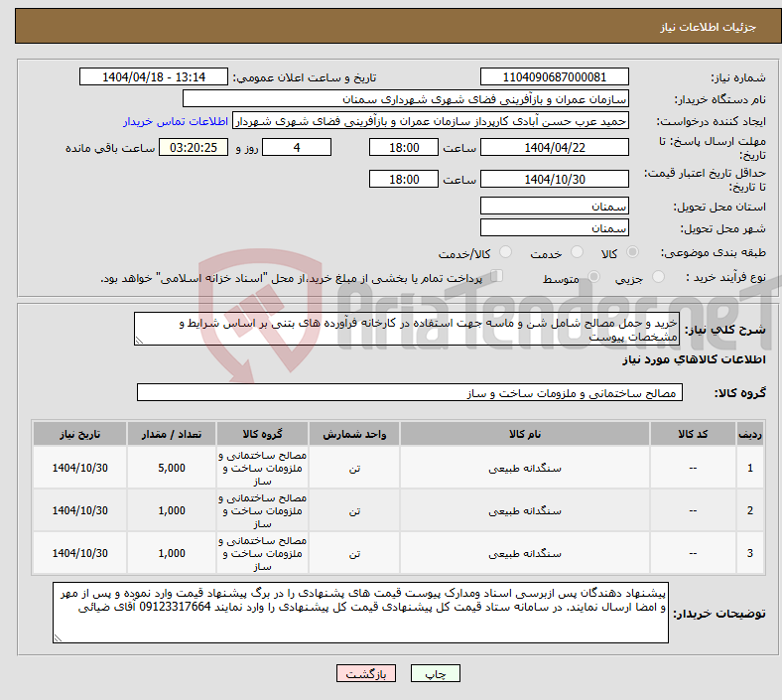Click the remaining time 03:20:25 field
Screen dimensions: 782x700
(x=194, y=147)
